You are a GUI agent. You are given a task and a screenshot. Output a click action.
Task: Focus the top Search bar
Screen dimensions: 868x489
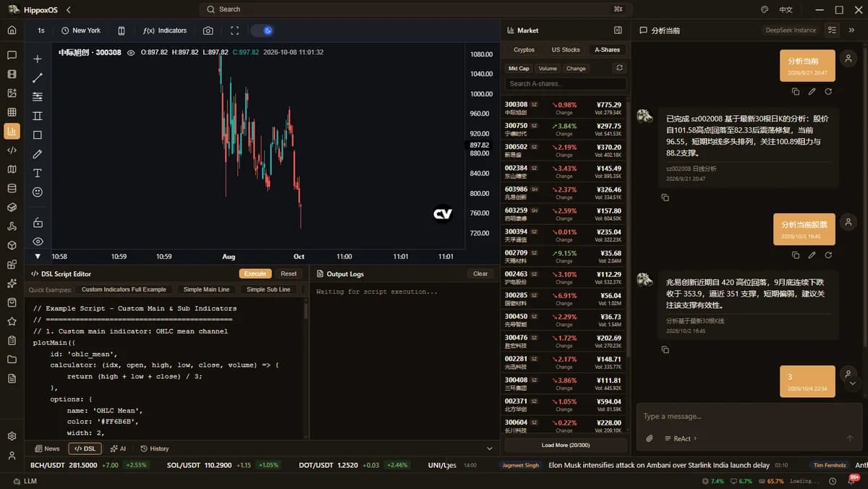tap(415, 9)
